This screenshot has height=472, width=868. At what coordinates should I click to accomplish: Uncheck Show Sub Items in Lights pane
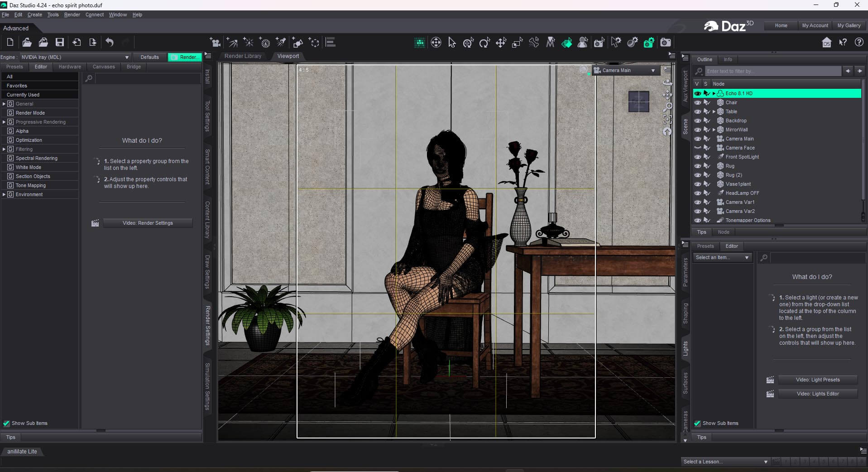tap(697, 424)
